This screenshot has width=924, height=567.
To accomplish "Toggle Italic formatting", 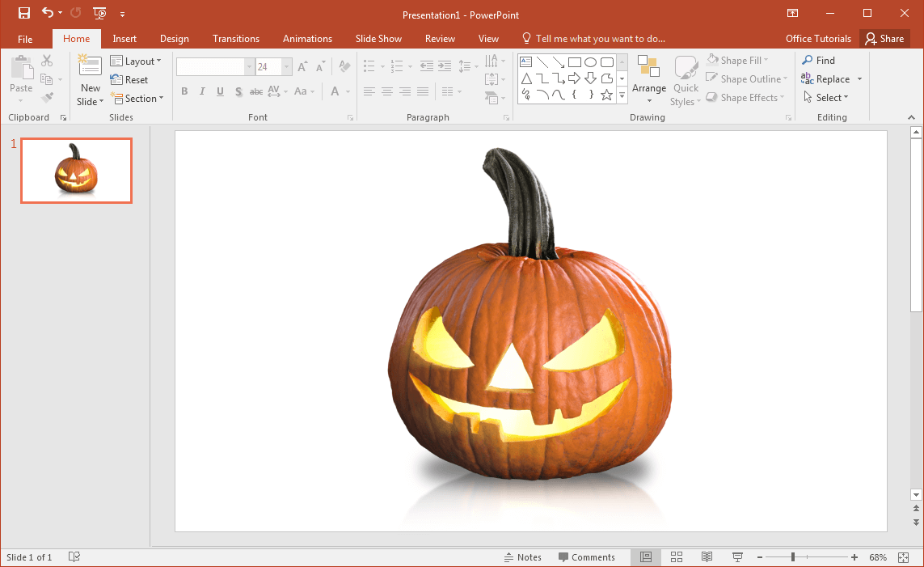I will 202,91.
